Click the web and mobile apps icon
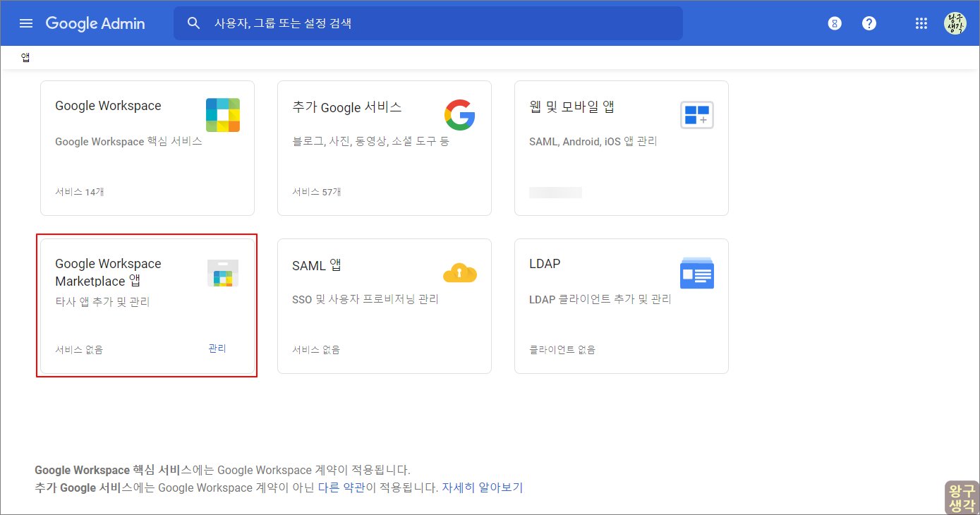 pos(697,115)
